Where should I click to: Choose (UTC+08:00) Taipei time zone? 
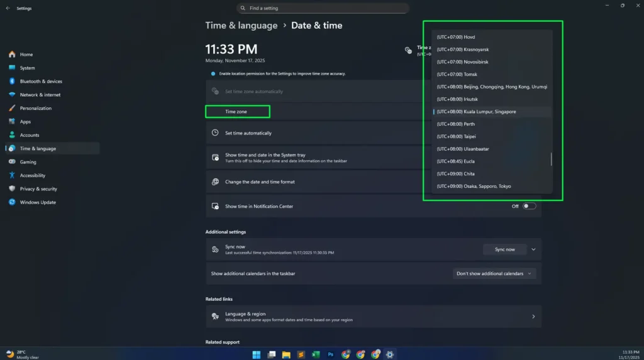click(x=491, y=136)
